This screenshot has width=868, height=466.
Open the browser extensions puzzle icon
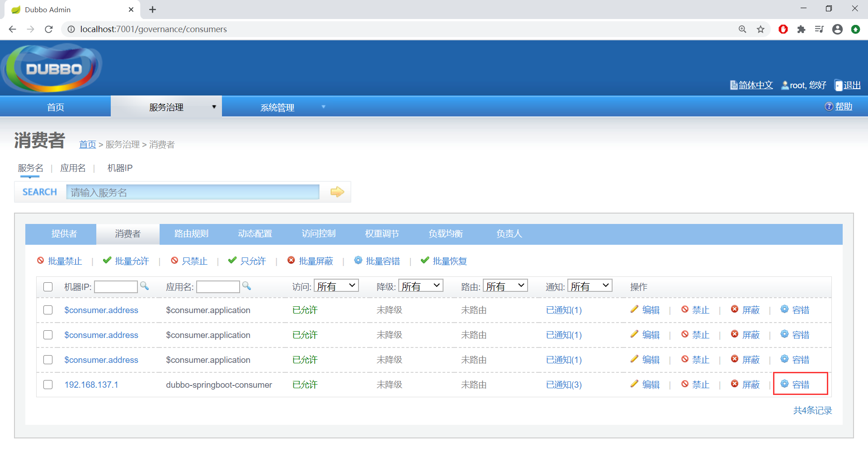801,29
